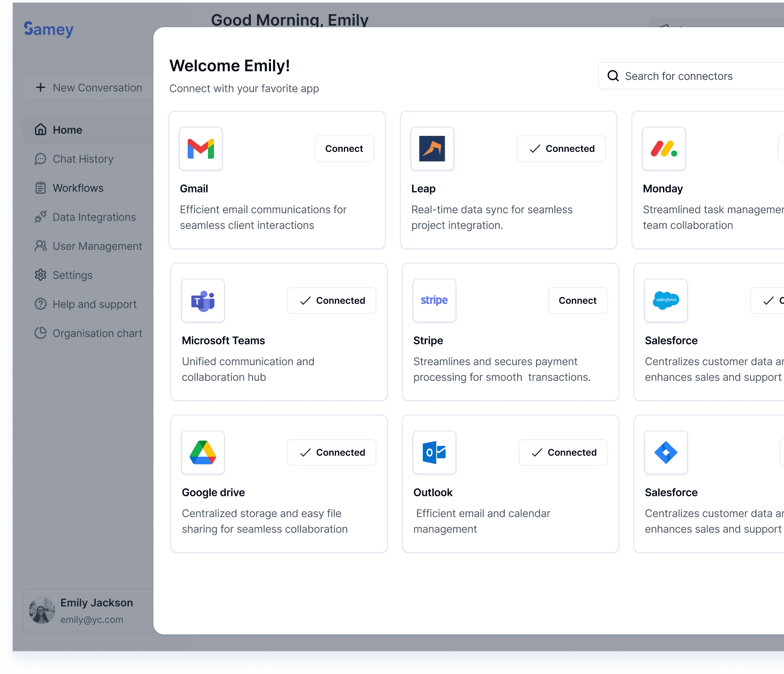
Task: Toggle Microsoft Teams Connected button
Action: click(x=332, y=301)
